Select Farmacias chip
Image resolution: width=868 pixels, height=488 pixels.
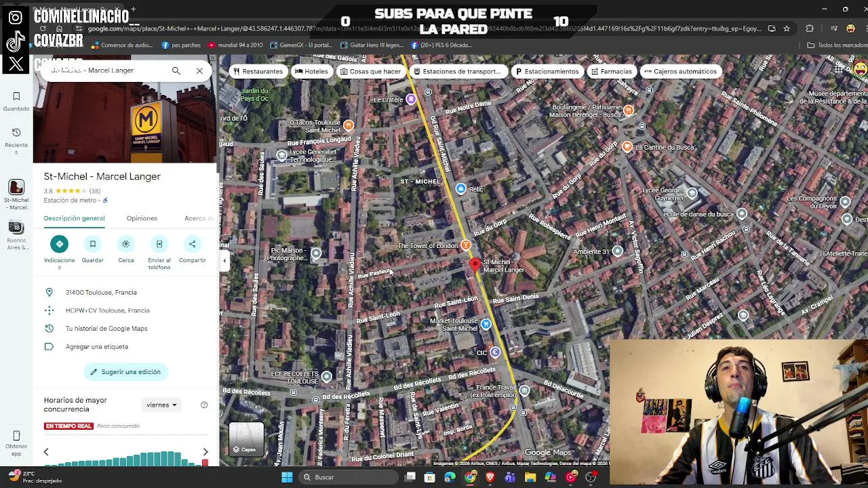click(612, 71)
